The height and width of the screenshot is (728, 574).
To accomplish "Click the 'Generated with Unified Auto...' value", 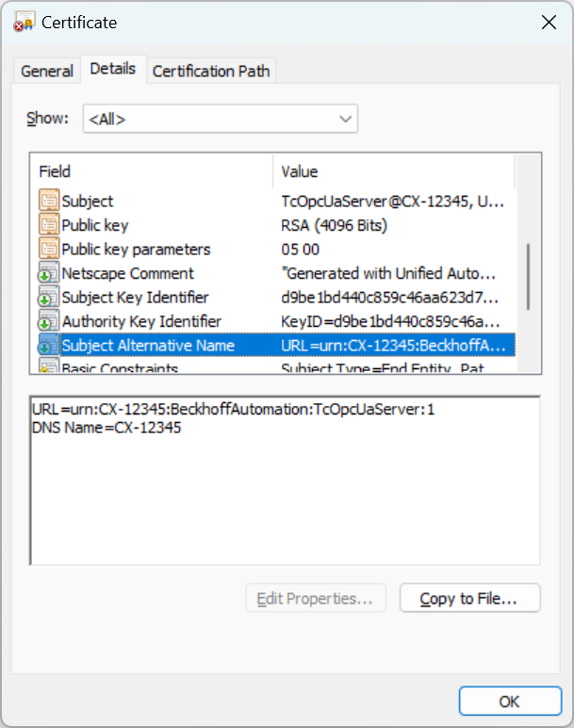I will (x=388, y=273).
